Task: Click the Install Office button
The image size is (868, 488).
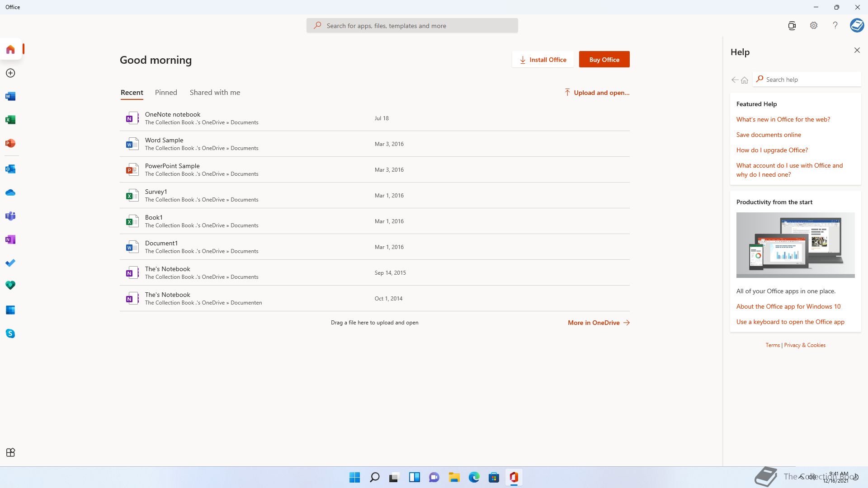Action: [542, 59]
